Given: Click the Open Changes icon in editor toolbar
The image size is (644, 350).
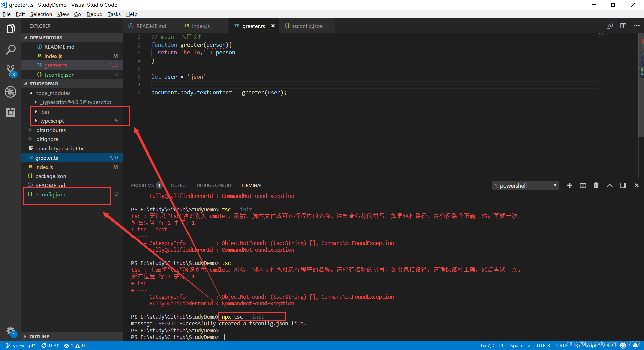Looking at the screenshot, I should pyautogui.click(x=610, y=26).
